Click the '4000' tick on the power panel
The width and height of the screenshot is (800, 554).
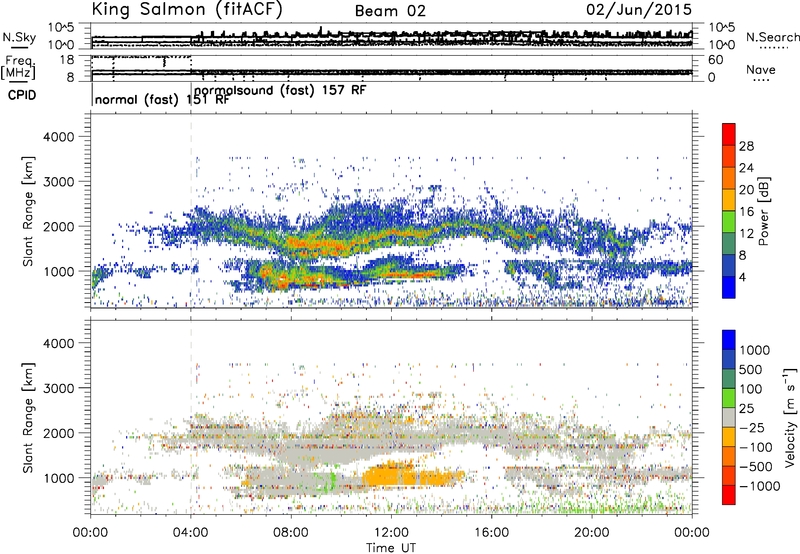click(58, 137)
